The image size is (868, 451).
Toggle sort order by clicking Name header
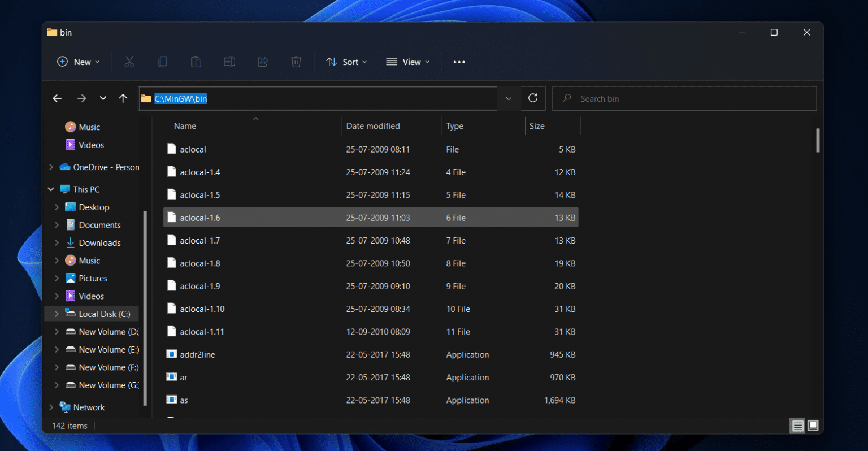coord(184,125)
